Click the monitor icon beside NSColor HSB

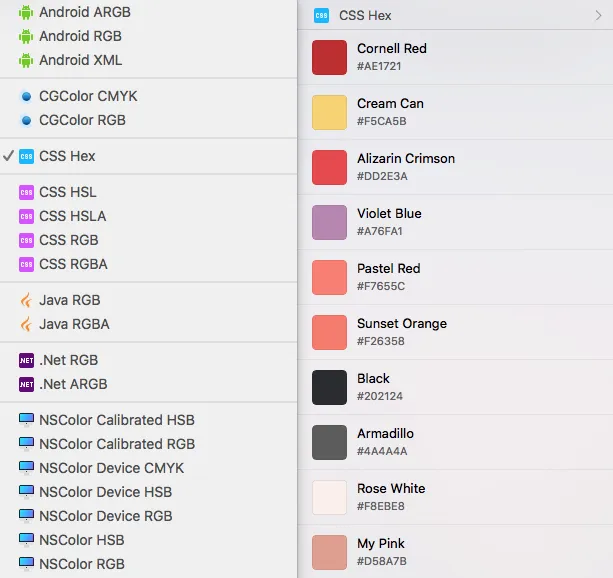(26, 540)
